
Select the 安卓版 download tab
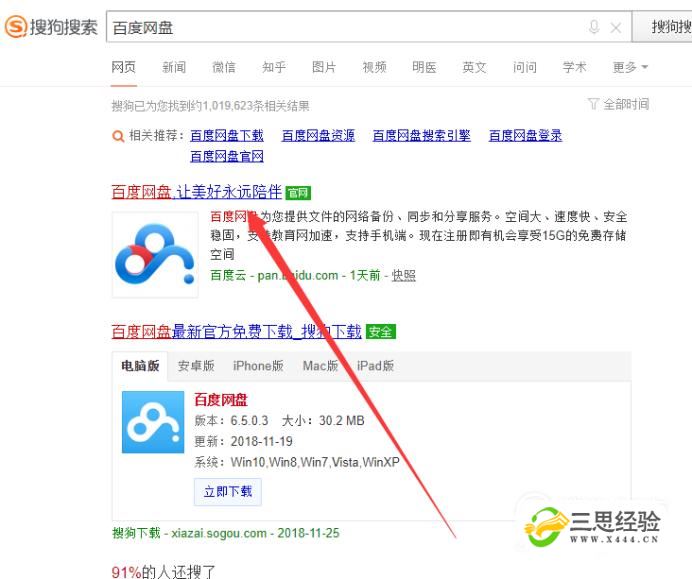point(196,366)
